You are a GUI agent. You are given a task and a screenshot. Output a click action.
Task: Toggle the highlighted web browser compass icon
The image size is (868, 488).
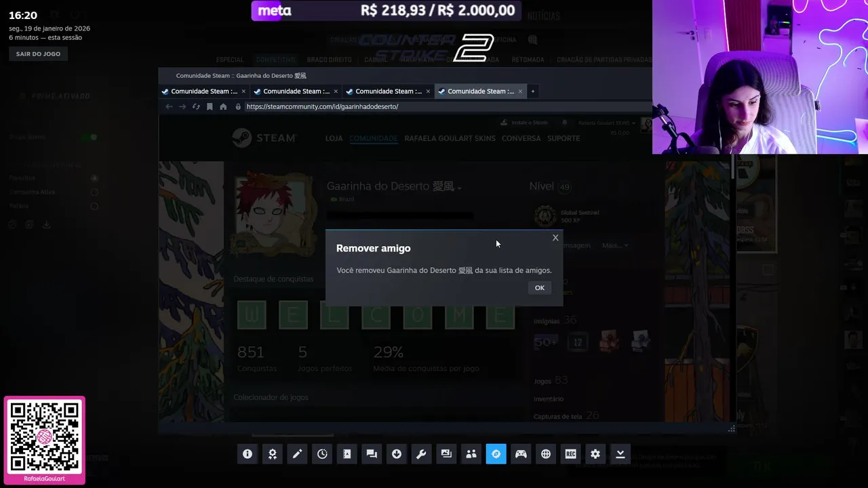[x=496, y=454]
